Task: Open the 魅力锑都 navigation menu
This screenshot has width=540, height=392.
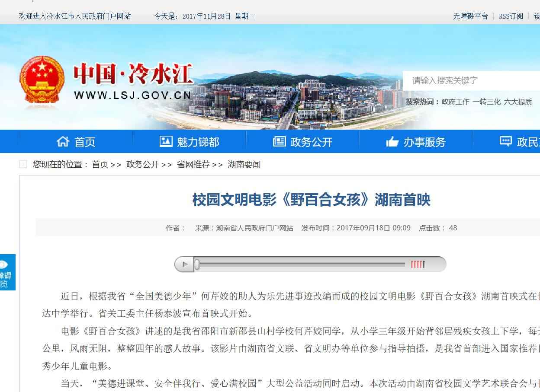Action: (198, 142)
